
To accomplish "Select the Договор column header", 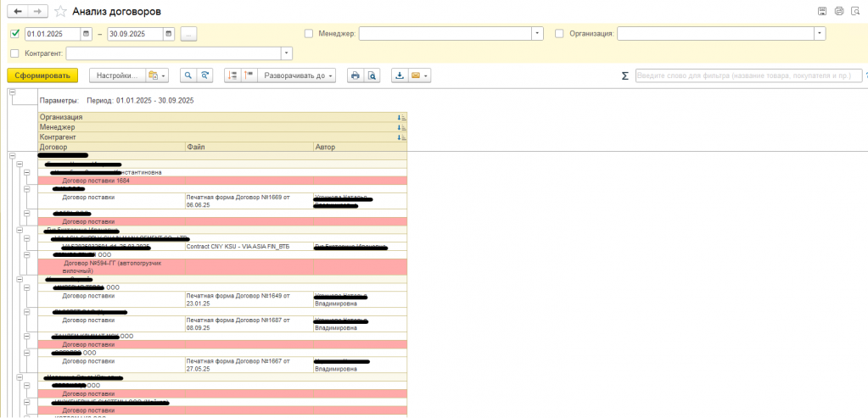I will point(111,147).
